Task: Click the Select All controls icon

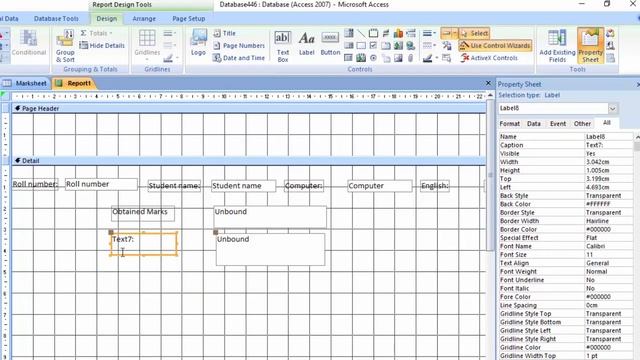Action: (447, 58)
